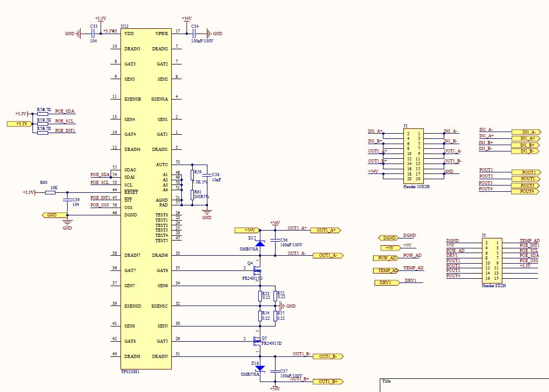This screenshot has height=392, width=549.
Task: Click capacitor C38 10nF symbol
Action: coord(207,175)
